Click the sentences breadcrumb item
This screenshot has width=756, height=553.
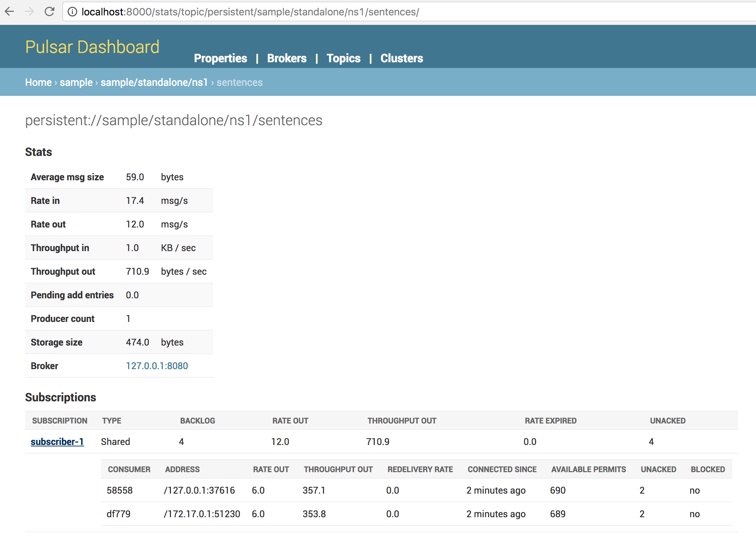(x=239, y=82)
